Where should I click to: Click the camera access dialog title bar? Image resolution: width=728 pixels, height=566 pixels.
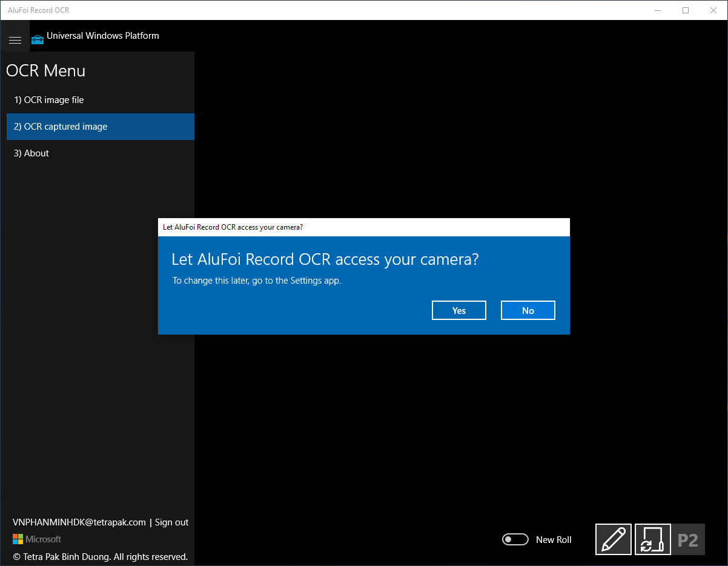(364, 227)
